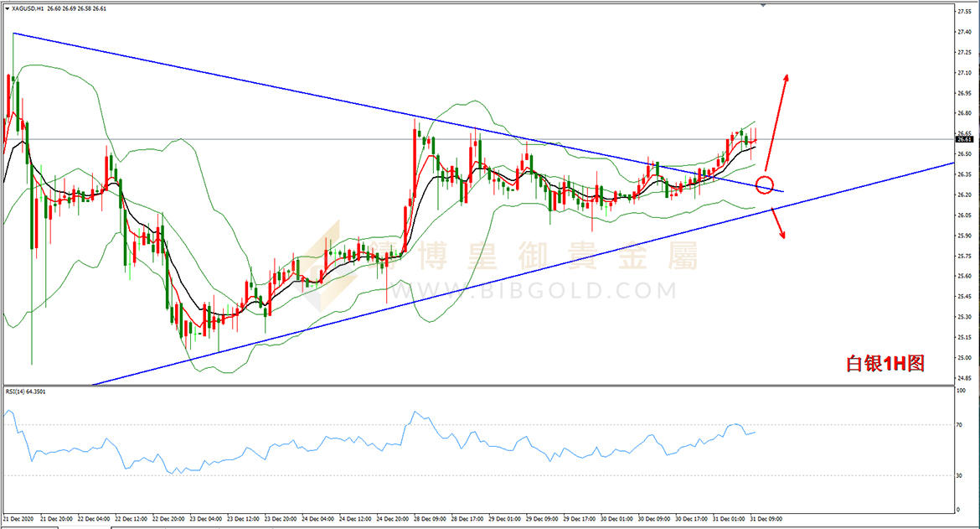This screenshot has height=529, width=980.
Task: Click the RSI 30 level scale label
Action: 959,476
